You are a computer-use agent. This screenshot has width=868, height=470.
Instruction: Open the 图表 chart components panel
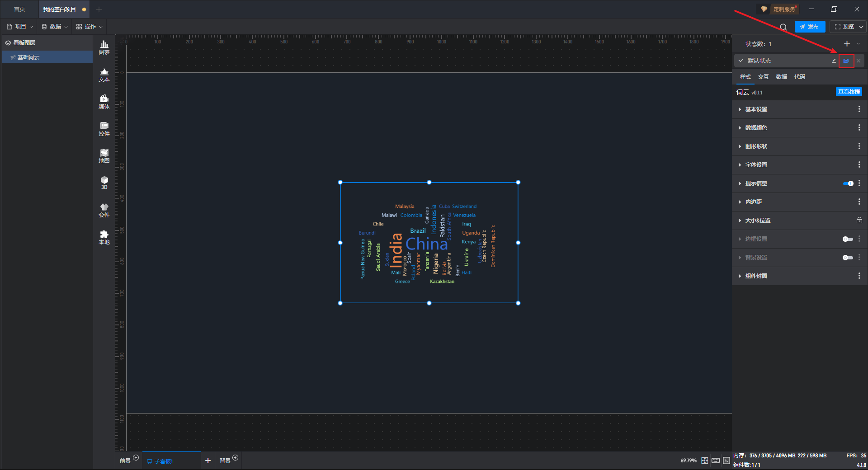click(104, 47)
